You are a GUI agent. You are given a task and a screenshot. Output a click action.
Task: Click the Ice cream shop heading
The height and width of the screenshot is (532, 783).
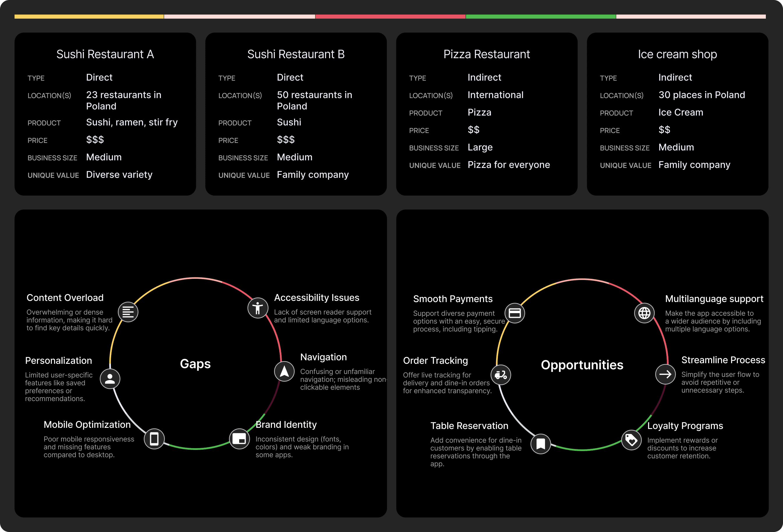coord(677,54)
